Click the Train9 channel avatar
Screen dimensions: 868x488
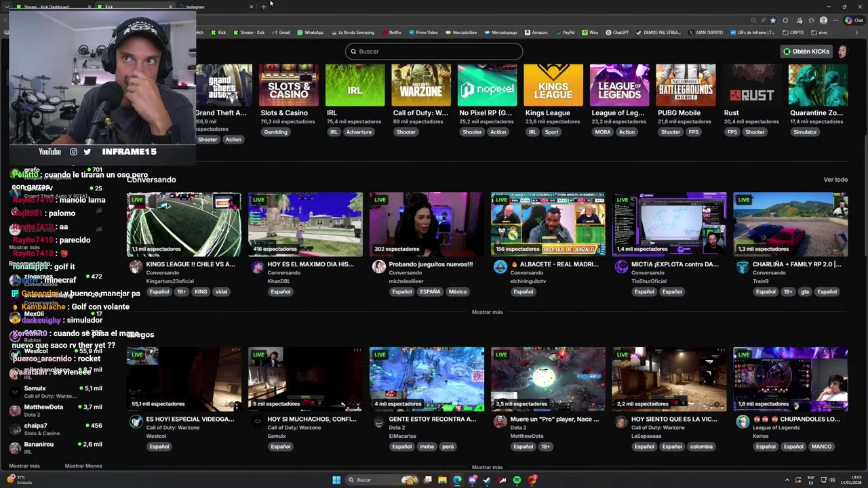coord(743,267)
